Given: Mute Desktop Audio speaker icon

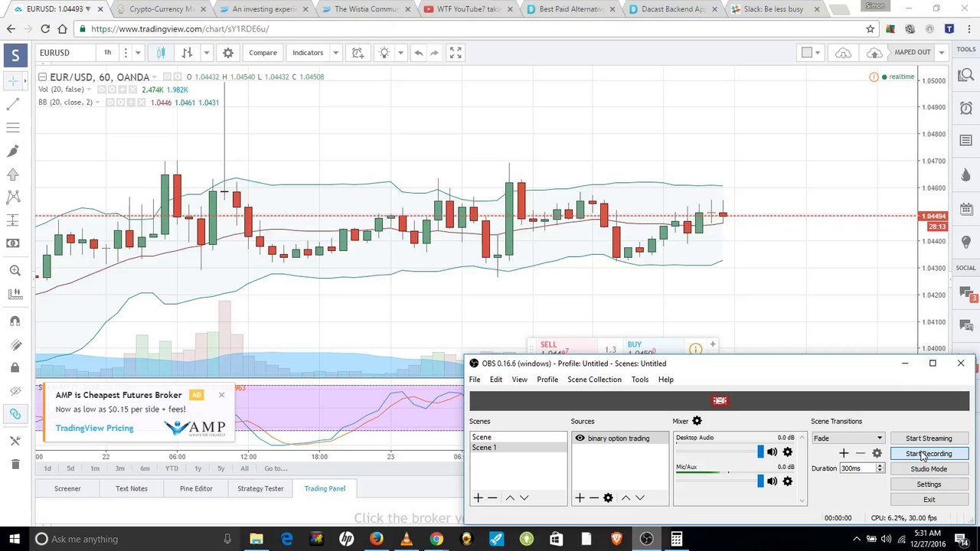Looking at the screenshot, I should point(772,452).
